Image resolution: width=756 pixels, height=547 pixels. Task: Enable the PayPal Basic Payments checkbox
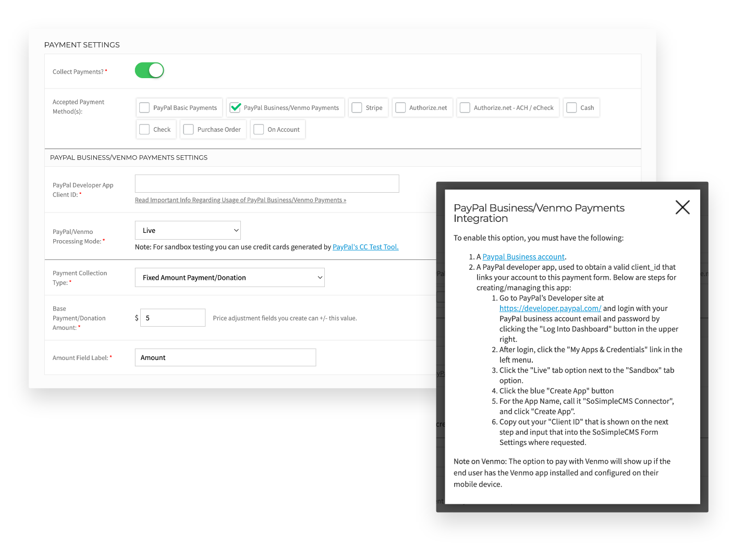coord(145,108)
